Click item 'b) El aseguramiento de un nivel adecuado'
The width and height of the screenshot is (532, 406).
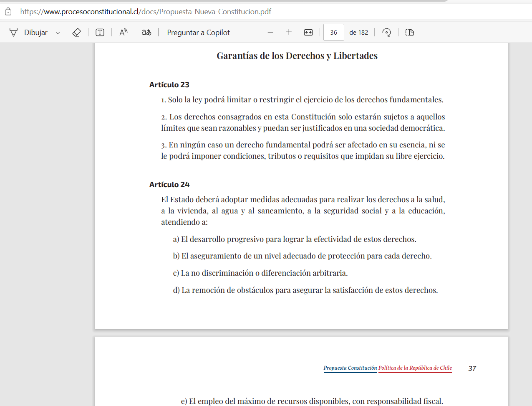pos(303,256)
